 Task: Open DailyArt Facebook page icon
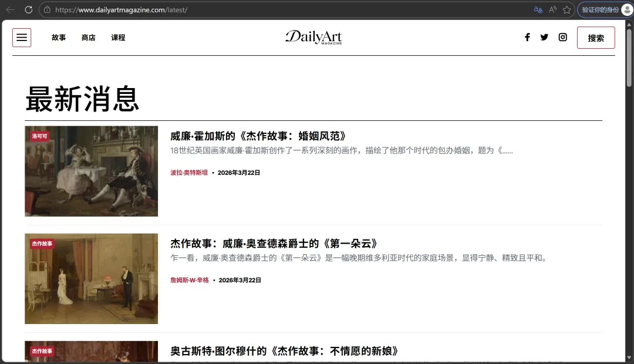[x=527, y=37]
